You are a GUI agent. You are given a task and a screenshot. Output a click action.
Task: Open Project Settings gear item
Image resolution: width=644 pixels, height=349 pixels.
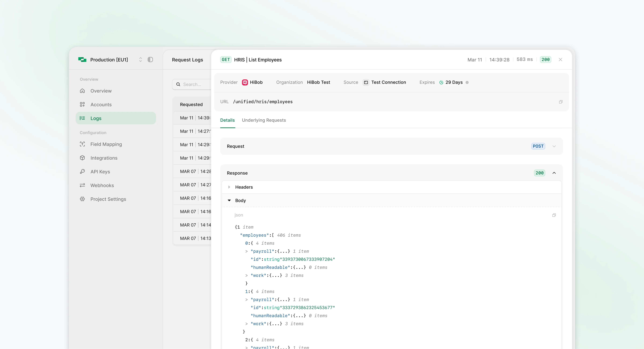pos(108,199)
